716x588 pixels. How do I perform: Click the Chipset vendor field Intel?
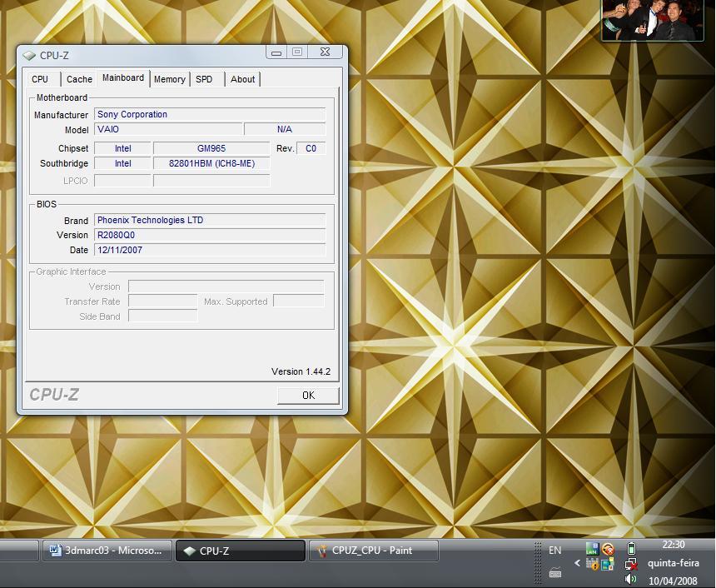[x=122, y=148]
